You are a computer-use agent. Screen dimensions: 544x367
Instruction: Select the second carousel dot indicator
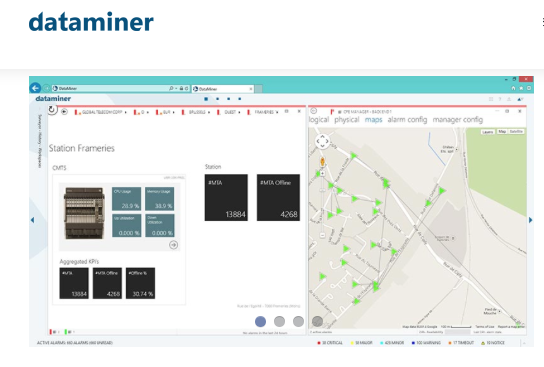pyautogui.click(x=279, y=322)
